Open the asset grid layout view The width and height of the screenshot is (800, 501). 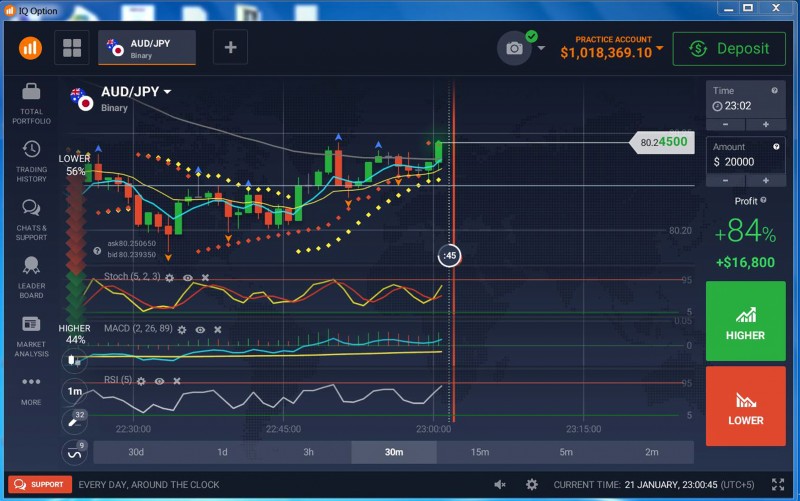(x=72, y=47)
